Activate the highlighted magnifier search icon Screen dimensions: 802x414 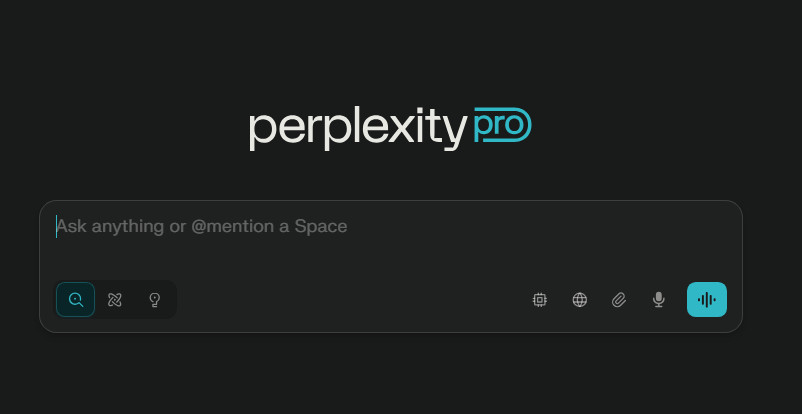coord(75,299)
